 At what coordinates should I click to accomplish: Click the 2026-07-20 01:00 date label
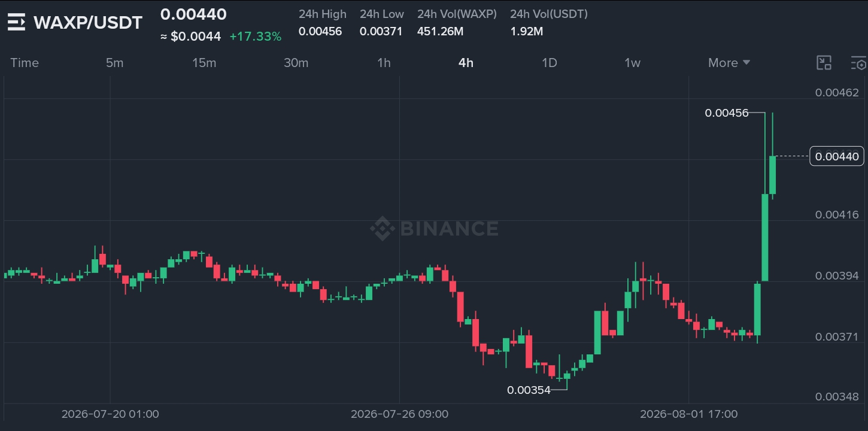click(110, 414)
